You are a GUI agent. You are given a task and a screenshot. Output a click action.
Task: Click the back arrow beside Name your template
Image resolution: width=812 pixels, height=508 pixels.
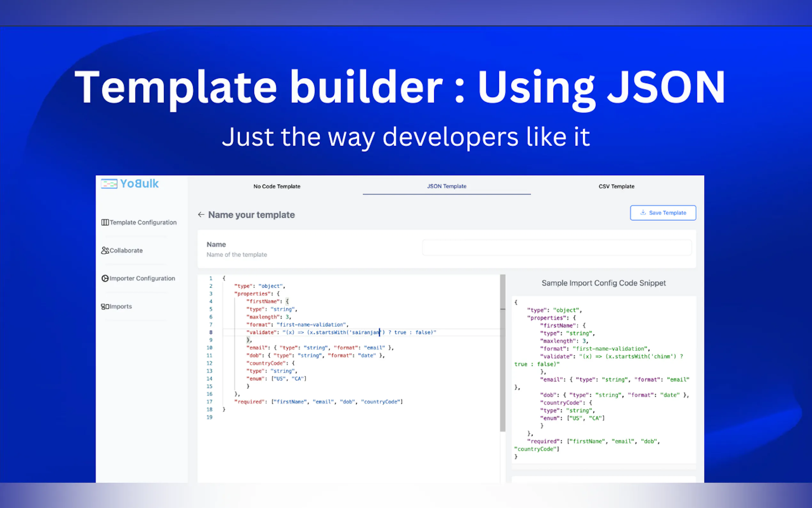pos(201,215)
